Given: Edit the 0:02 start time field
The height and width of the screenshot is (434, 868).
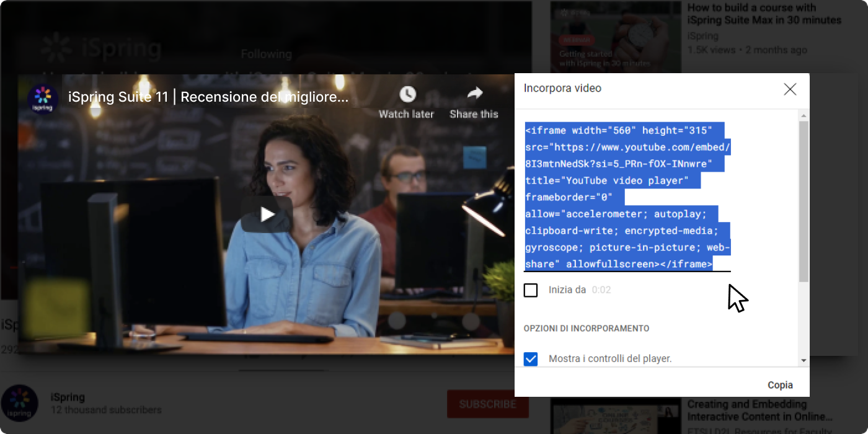Looking at the screenshot, I should 601,290.
